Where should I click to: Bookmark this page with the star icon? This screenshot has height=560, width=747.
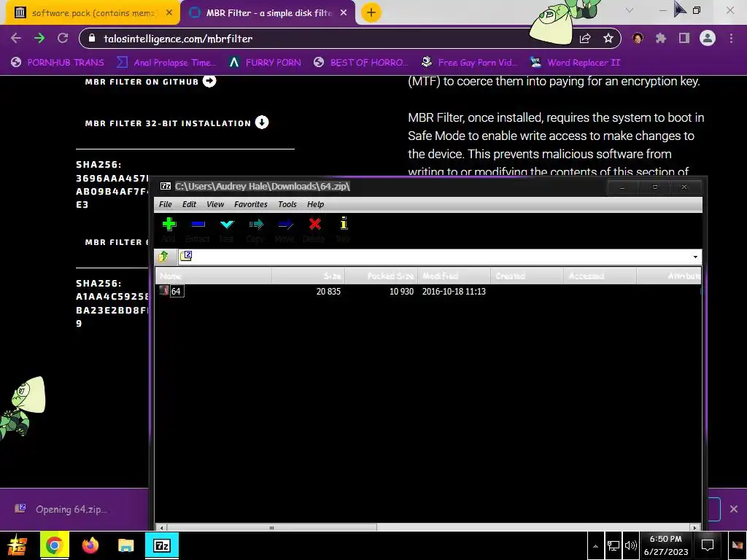pos(608,39)
